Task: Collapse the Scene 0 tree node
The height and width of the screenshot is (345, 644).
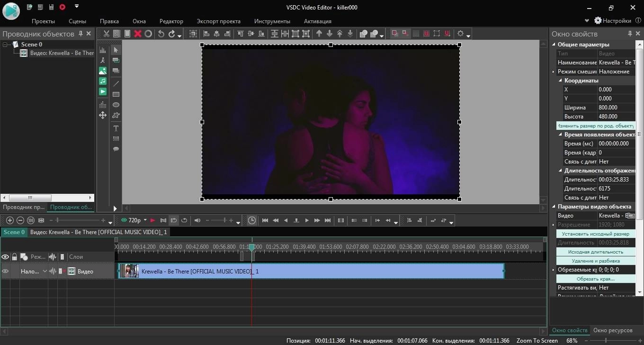Action: [x=5, y=45]
